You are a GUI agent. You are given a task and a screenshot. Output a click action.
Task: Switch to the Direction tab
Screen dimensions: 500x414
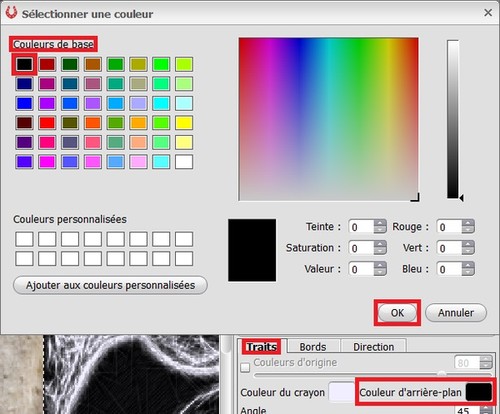point(373,347)
